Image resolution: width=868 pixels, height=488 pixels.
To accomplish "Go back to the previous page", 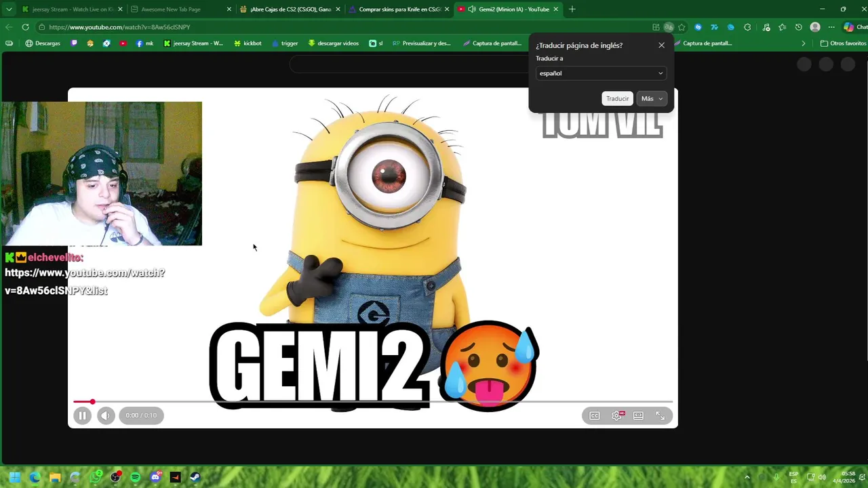I will click(9, 27).
